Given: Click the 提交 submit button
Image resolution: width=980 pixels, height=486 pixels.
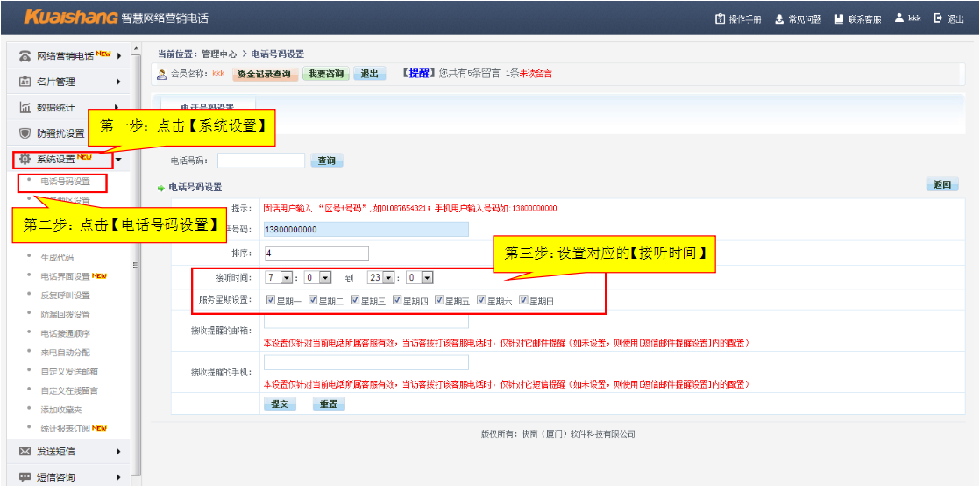Looking at the screenshot, I should (x=279, y=404).
